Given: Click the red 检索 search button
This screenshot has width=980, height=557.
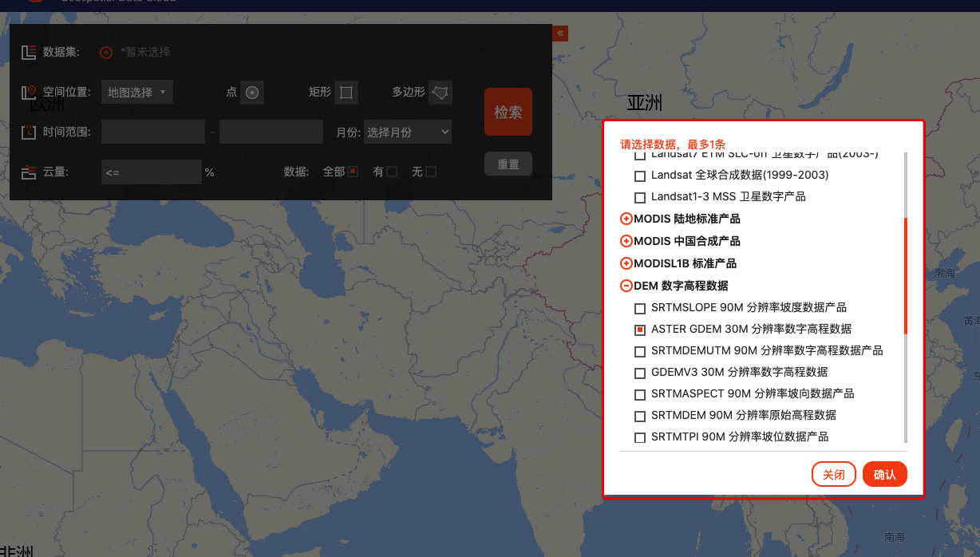Looking at the screenshot, I should tap(508, 112).
